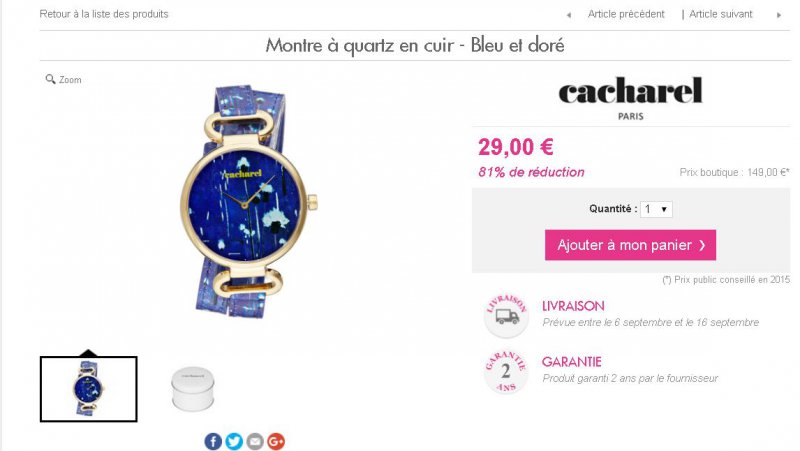800x451 pixels.
Task: Open the Quantité dropdown
Action: 656,209
